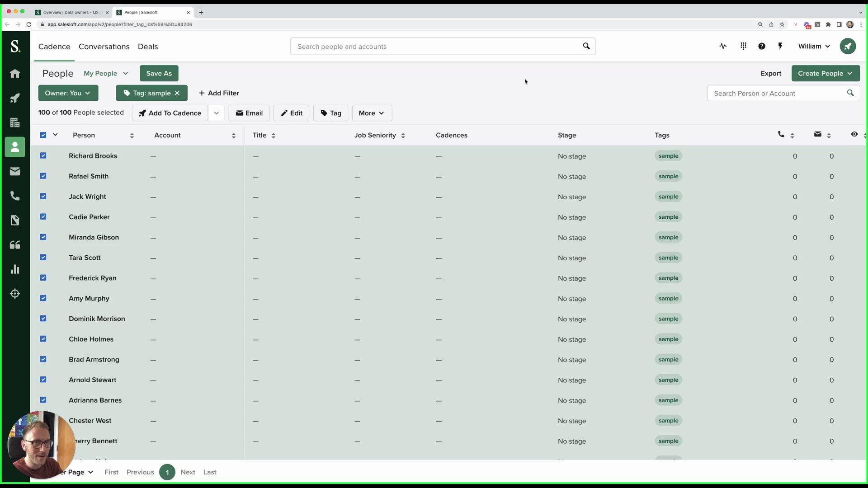
Task: Select the People Salesloft browser tab
Action: pyautogui.click(x=153, y=12)
